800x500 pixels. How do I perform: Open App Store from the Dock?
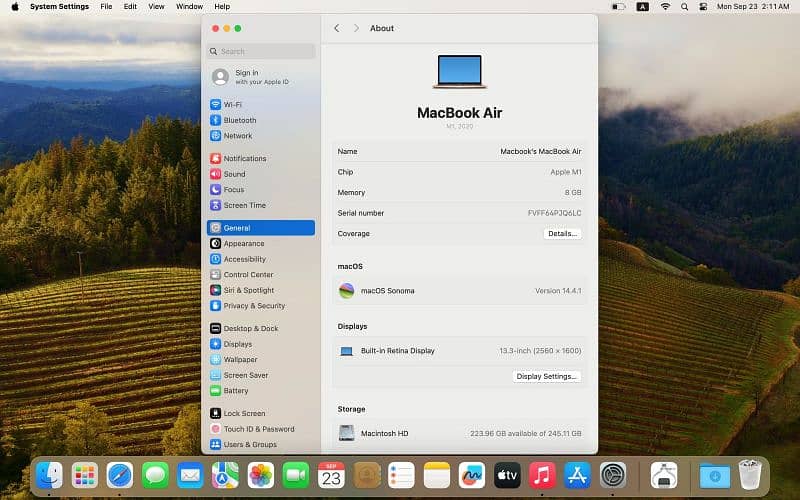pos(577,475)
